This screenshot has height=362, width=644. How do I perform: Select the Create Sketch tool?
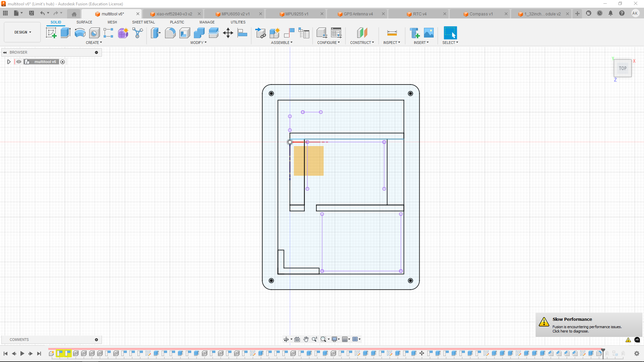[x=51, y=33]
